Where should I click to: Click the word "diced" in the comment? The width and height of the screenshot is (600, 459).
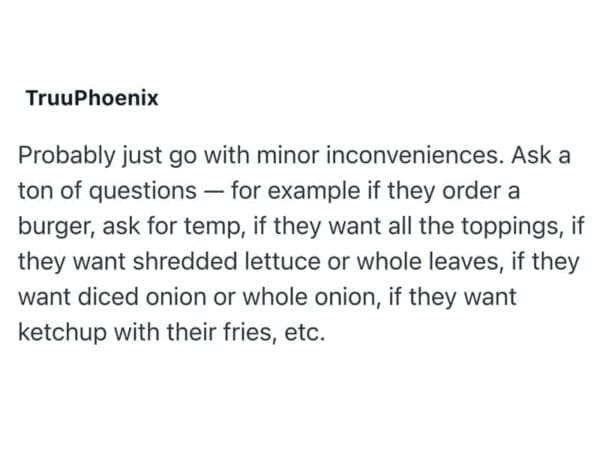point(103,296)
